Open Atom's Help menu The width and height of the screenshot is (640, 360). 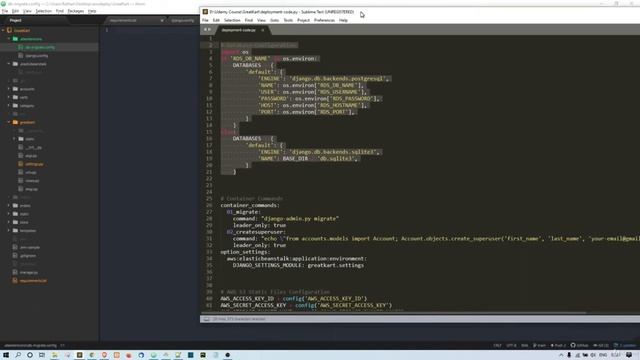click(x=92, y=11)
